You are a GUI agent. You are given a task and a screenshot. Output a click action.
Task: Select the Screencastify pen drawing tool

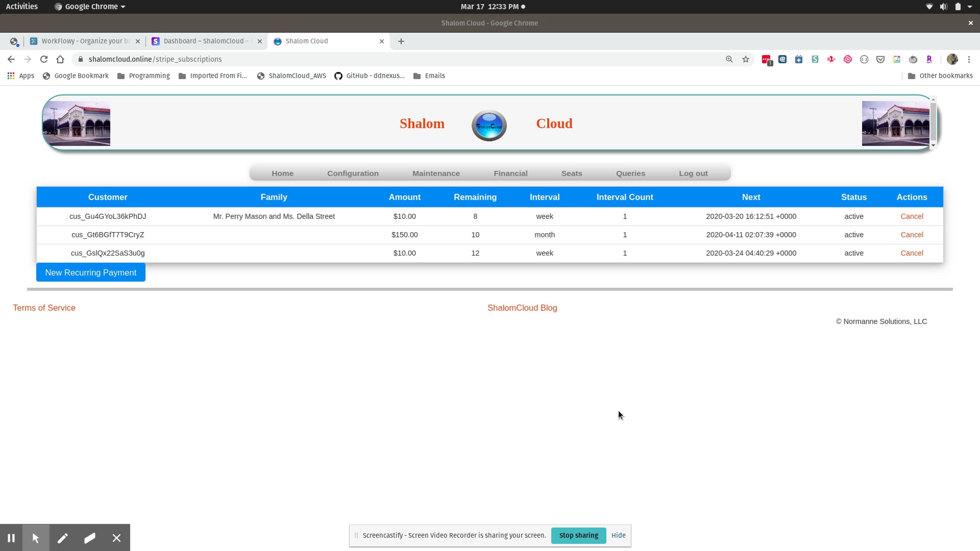click(x=62, y=538)
